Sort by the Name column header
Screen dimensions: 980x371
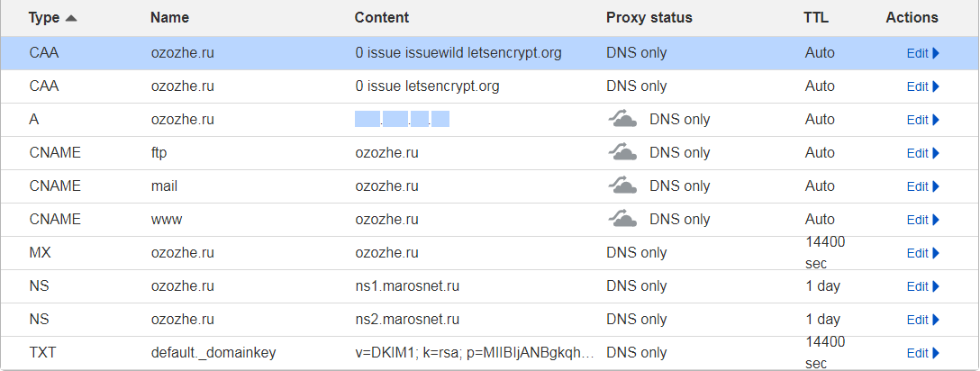click(x=169, y=18)
